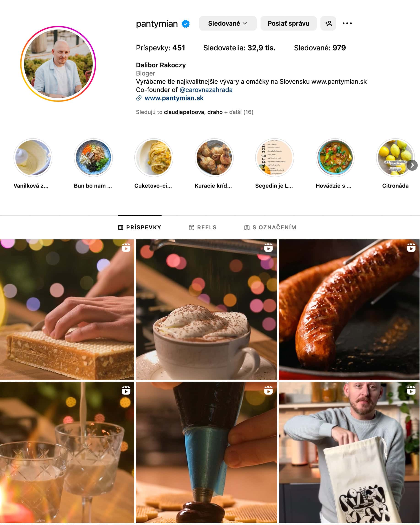This screenshot has width=420, height=525.
Task: Click the link icon beside www.pantymian.sk
Action: [139, 98]
